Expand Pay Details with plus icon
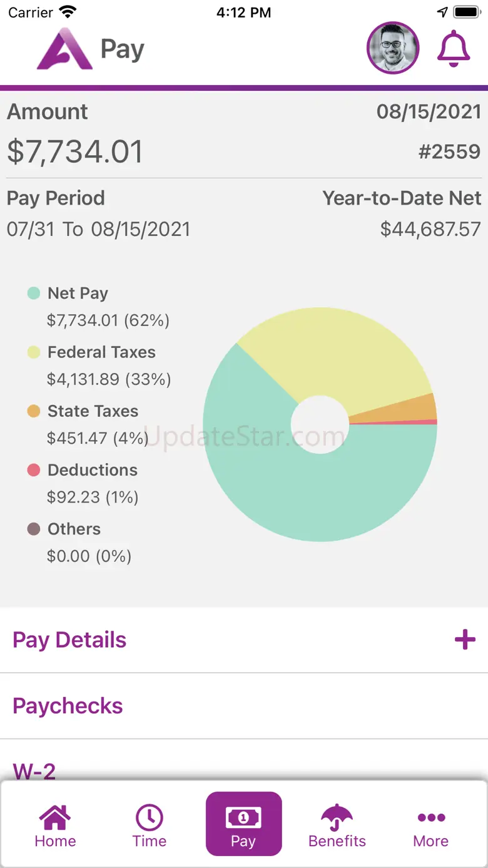The width and height of the screenshot is (488, 868). coord(465,640)
